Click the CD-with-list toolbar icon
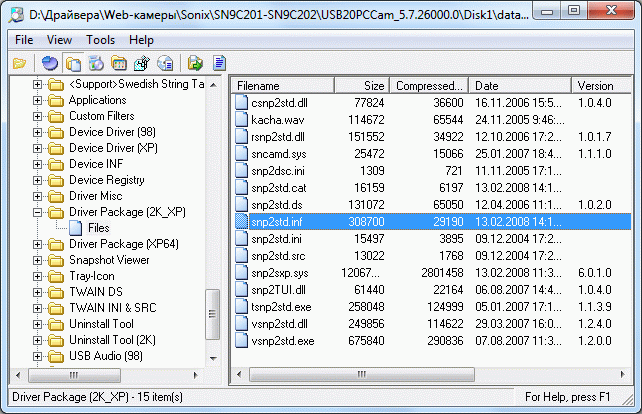The height and width of the screenshot is (414, 642). [x=165, y=63]
